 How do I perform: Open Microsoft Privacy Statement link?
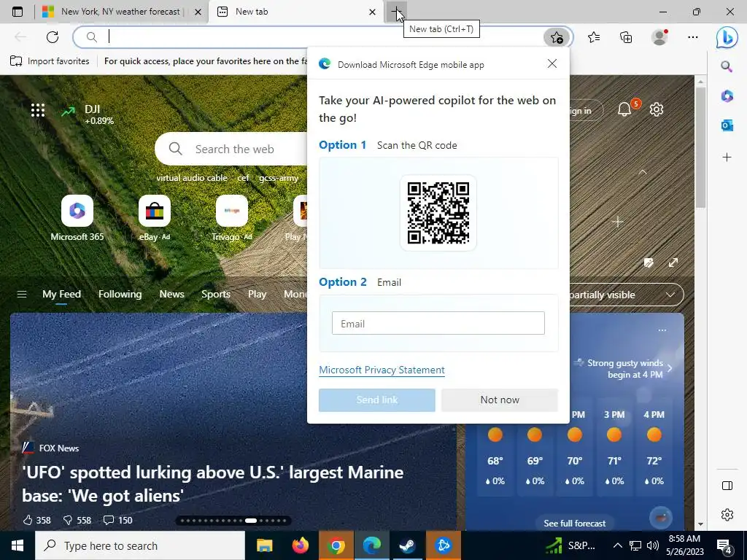(382, 370)
